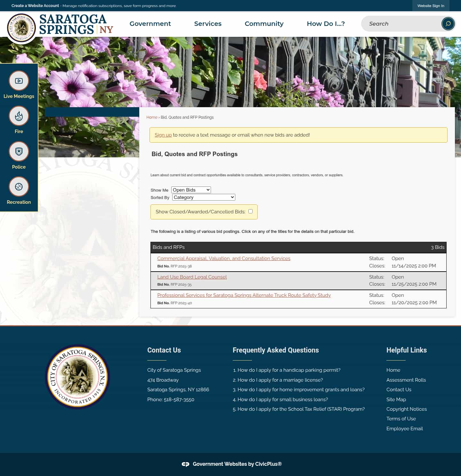
Task: Open the Live Meetings page via sidebar icon
Action: pyautogui.click(x=19, y=81)
